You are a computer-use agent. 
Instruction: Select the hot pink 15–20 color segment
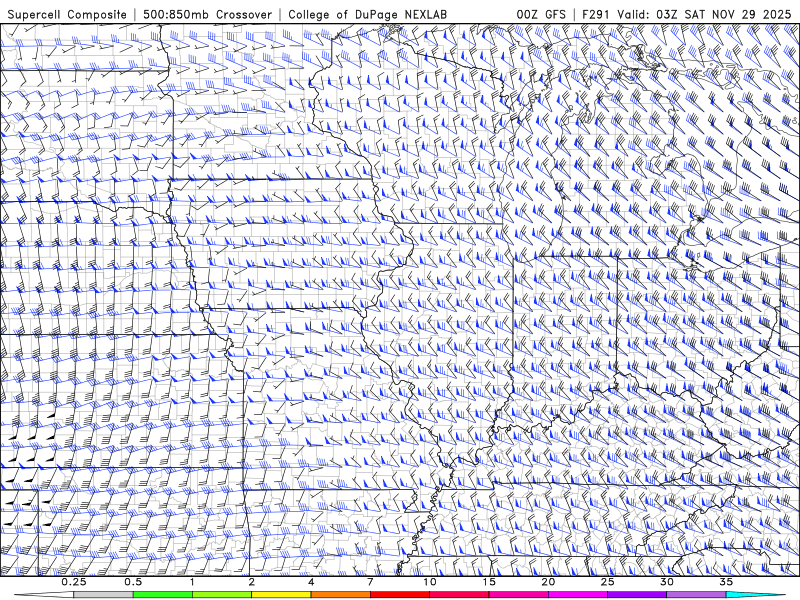coord(518,595)
